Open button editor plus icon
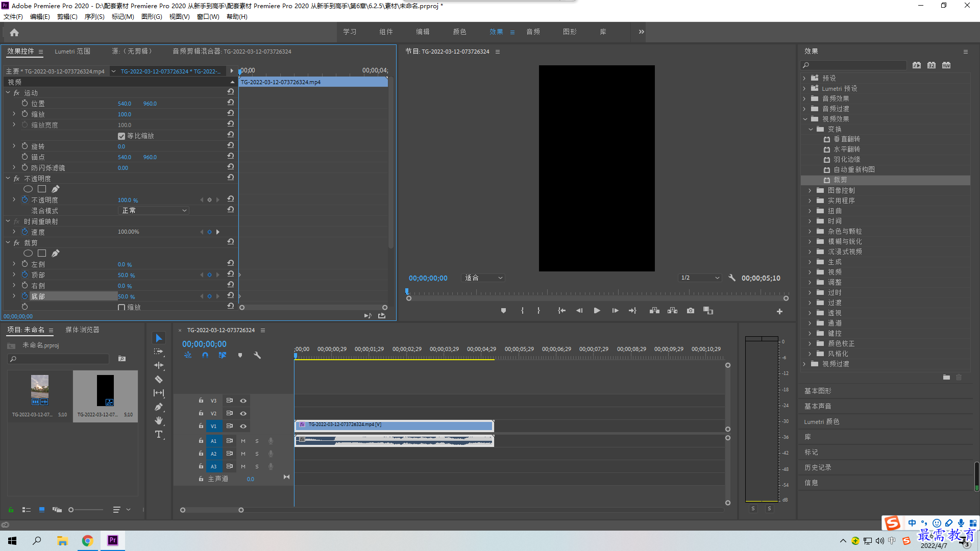The image size is (980, 551). tap(779, 311)
